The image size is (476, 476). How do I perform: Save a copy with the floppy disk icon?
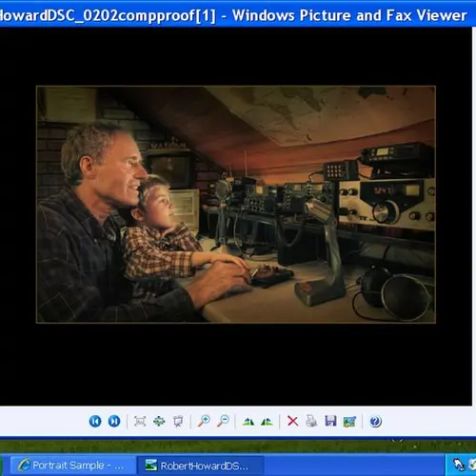(x=330, y=421)
